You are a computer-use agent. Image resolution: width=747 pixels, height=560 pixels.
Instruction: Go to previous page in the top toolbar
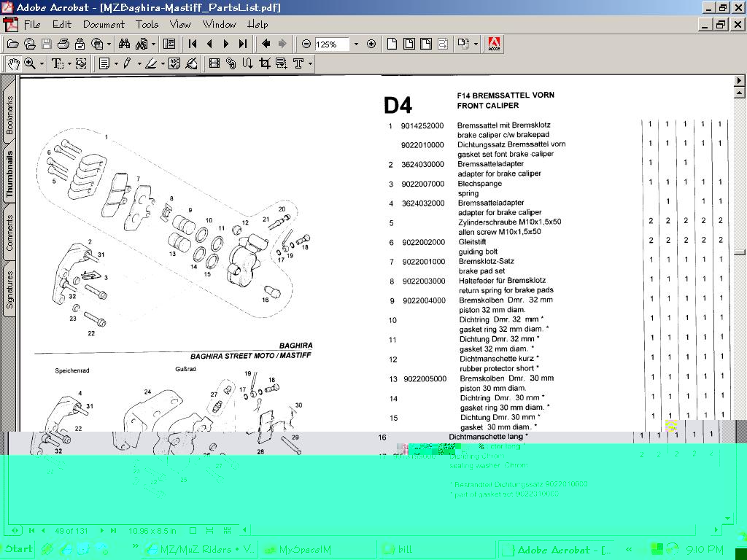click(x=209, y=44)
